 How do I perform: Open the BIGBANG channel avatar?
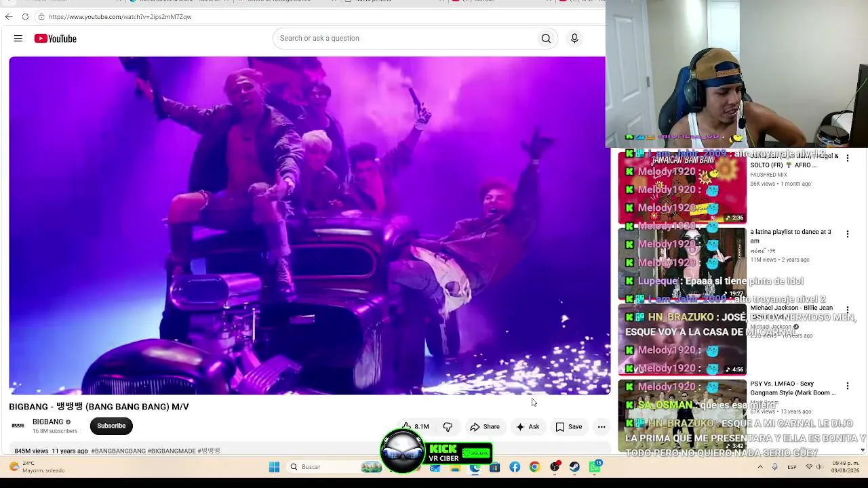point(18,426)
